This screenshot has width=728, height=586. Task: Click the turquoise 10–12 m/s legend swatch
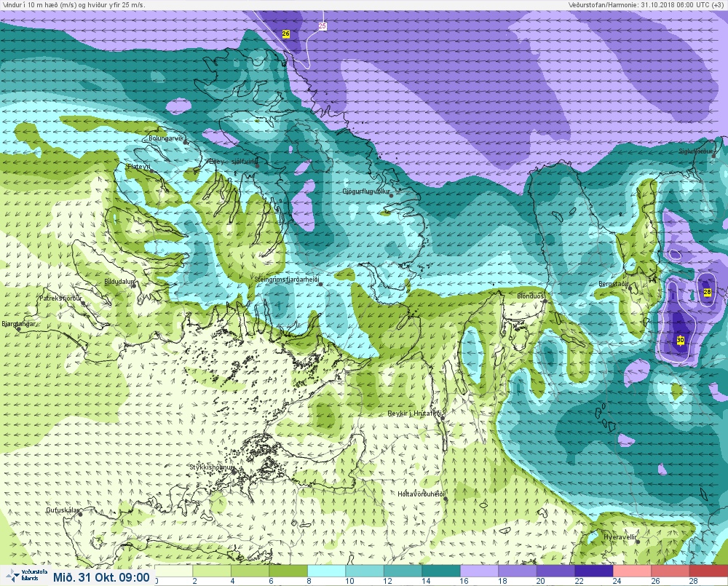(365, 571)
